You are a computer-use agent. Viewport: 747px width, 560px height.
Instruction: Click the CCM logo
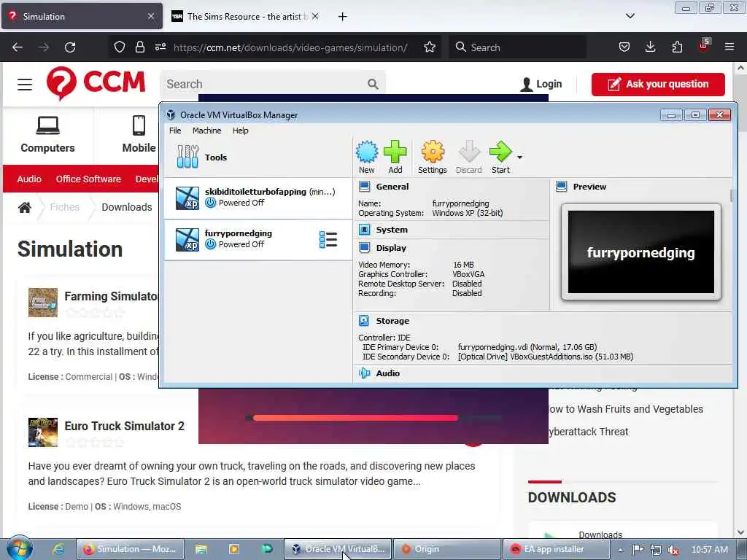(96, 83)
